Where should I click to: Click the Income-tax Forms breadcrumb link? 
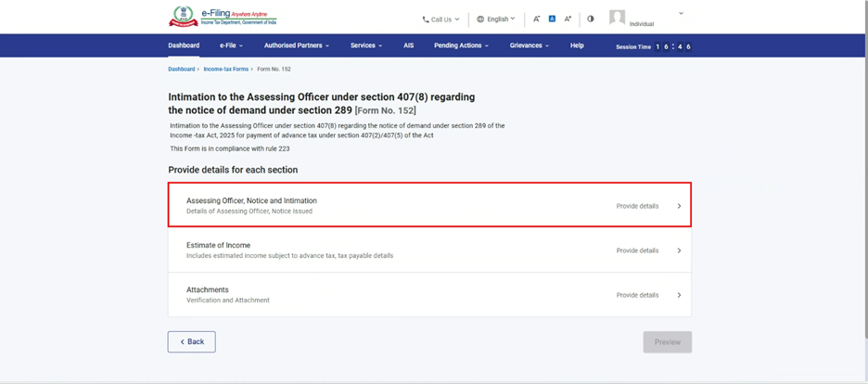click(x=225, y=70)
